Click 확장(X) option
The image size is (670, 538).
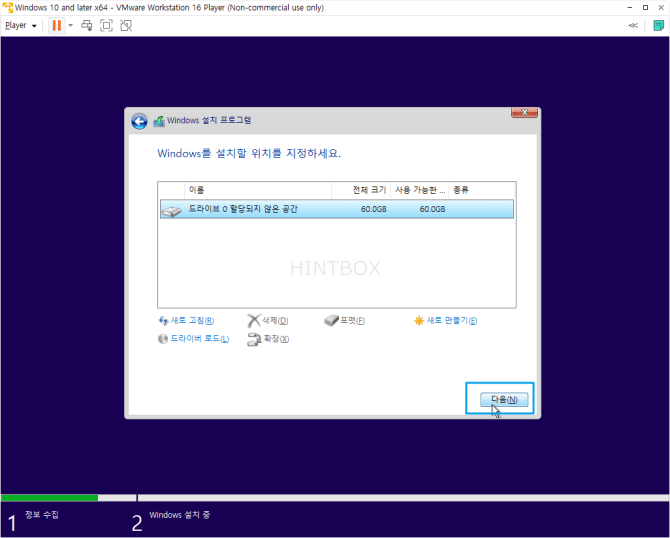click(x=268, y=339)
